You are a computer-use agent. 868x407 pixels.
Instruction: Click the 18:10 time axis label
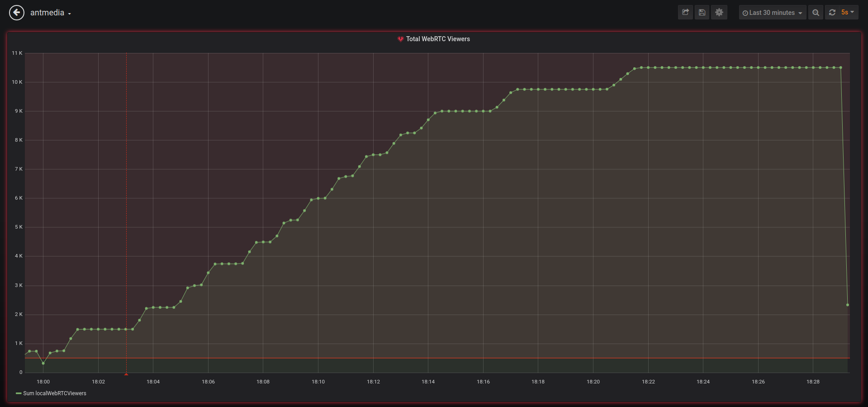coord(318,382)
